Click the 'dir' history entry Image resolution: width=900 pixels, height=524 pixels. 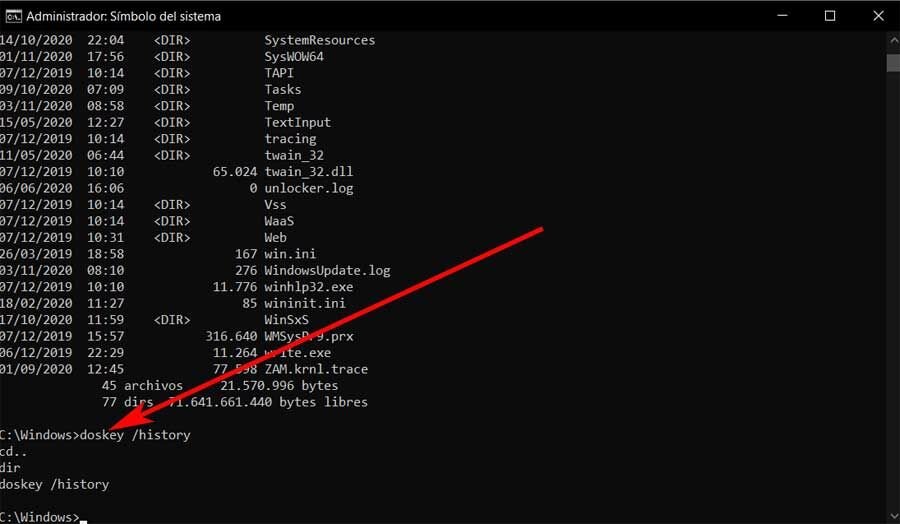[x=10, y=468]
